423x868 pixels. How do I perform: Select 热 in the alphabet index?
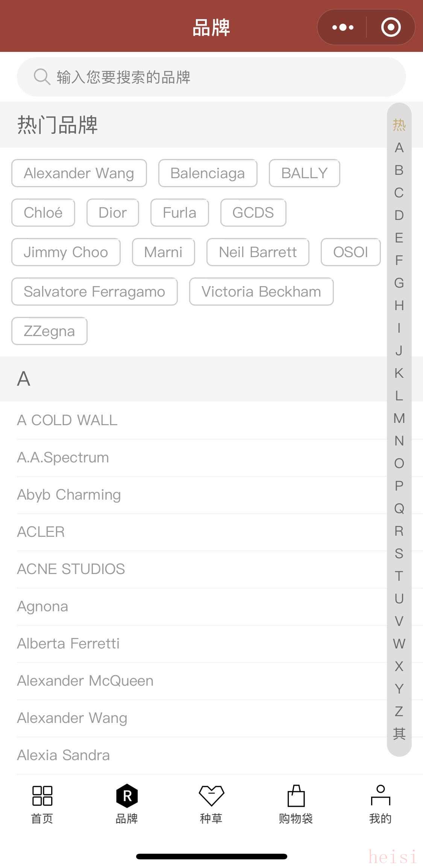tap(399, 125)
